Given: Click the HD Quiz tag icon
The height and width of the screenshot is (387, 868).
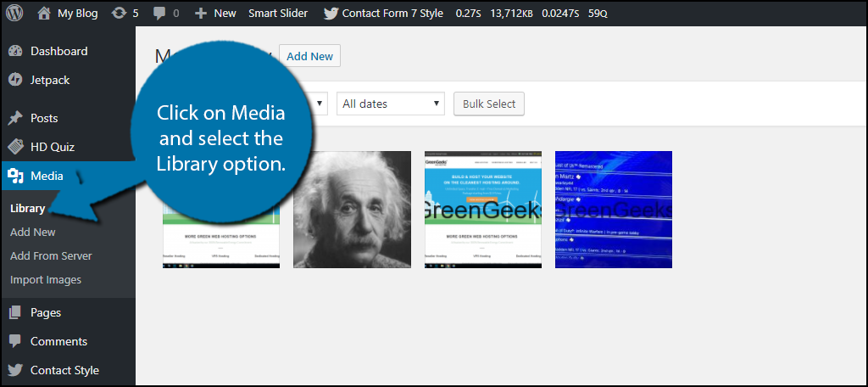Looking at the screenshot, I should pos(15,147).
